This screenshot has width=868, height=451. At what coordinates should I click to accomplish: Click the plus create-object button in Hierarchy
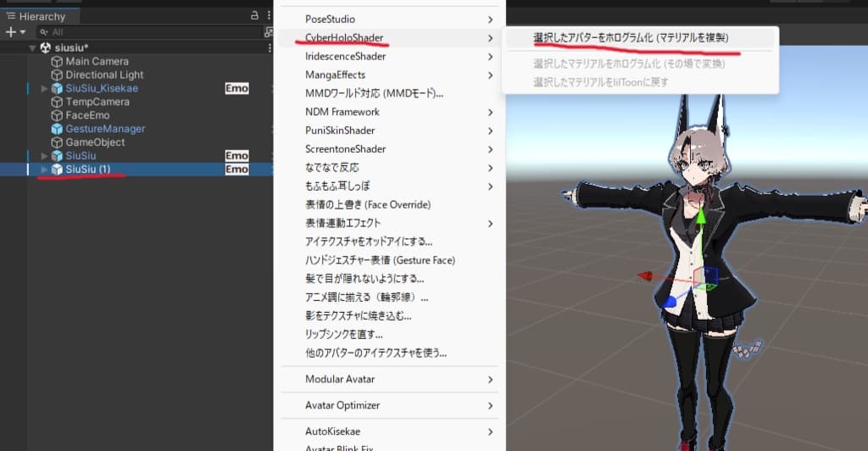[10, 32]
